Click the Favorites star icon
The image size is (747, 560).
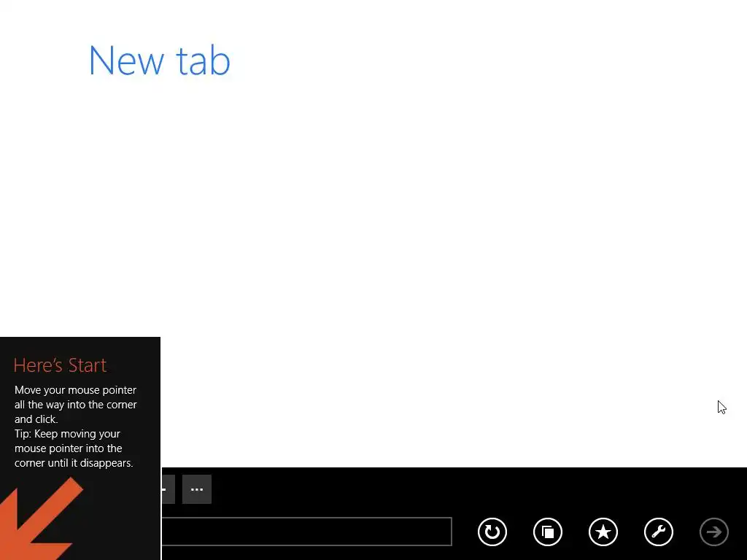point(603,532)
